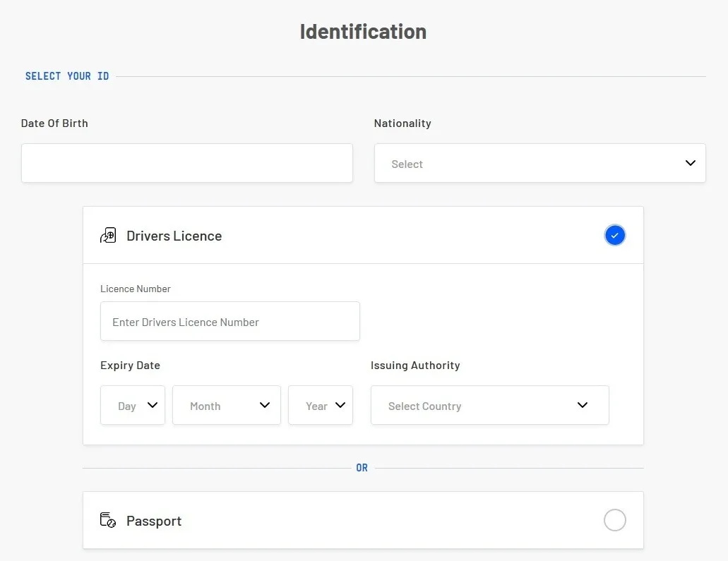The height and width of the screenshot is (561, 728).
Task: Click the Date Of Birth label
Action: pos(54,123)
